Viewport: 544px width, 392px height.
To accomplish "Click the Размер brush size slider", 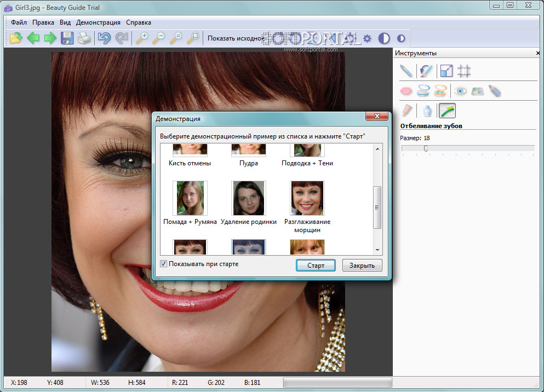I will click(426, 148).
